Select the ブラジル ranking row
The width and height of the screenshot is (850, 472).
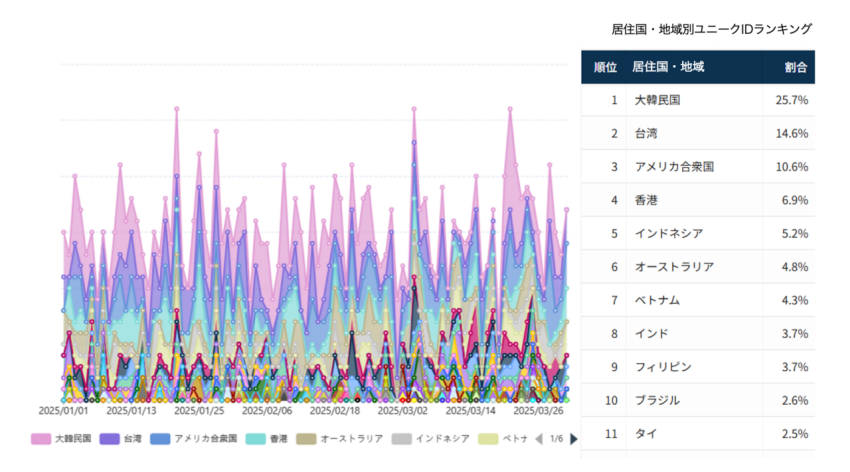(x=698, y=400)
